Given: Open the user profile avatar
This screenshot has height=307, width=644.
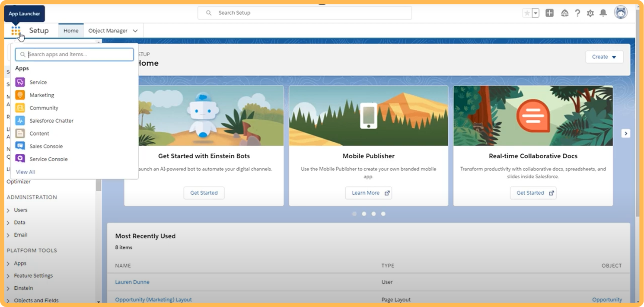Looking at the screenshot, I should (x=621, y=13).
